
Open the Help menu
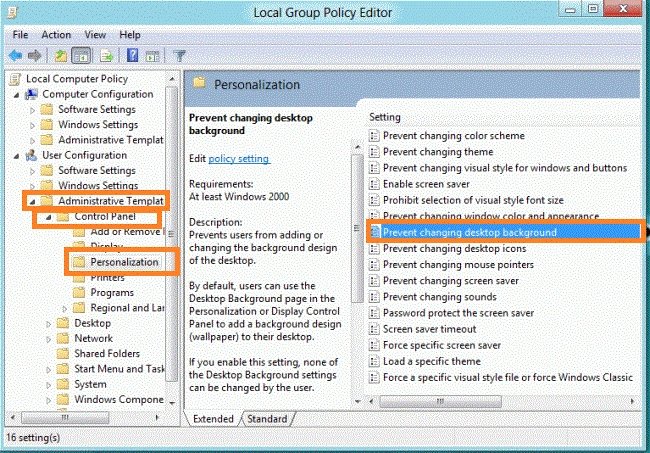pyautogui.click(x=130, y=35)
